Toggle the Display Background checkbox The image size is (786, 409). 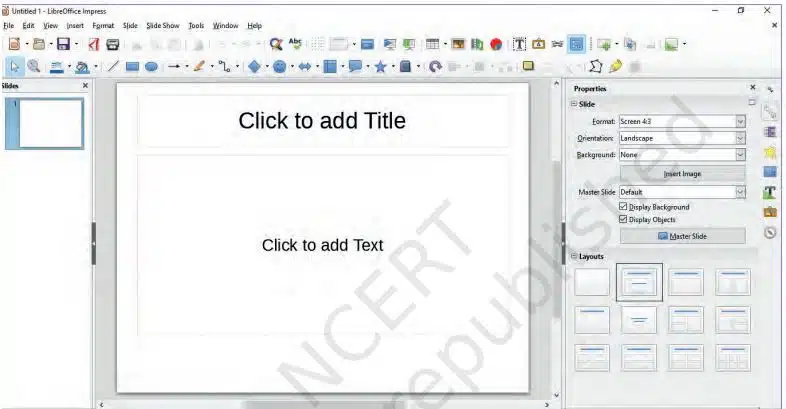click(x=624, y=207)
